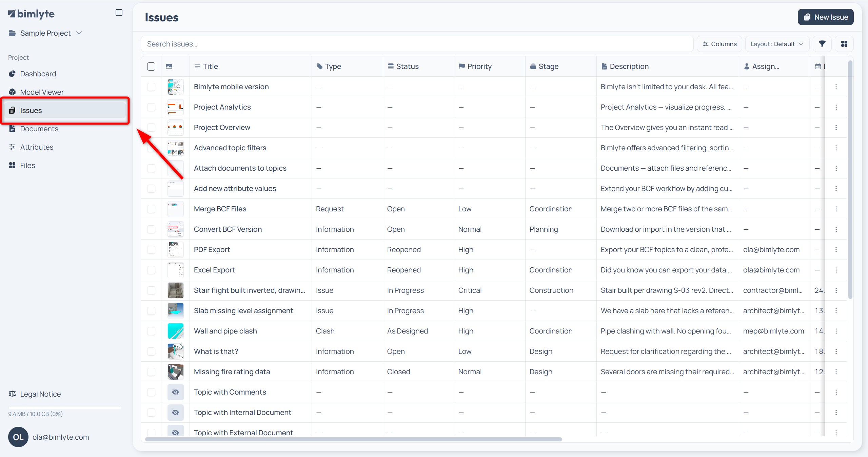Go to Dashboard in sidebar

66,74
